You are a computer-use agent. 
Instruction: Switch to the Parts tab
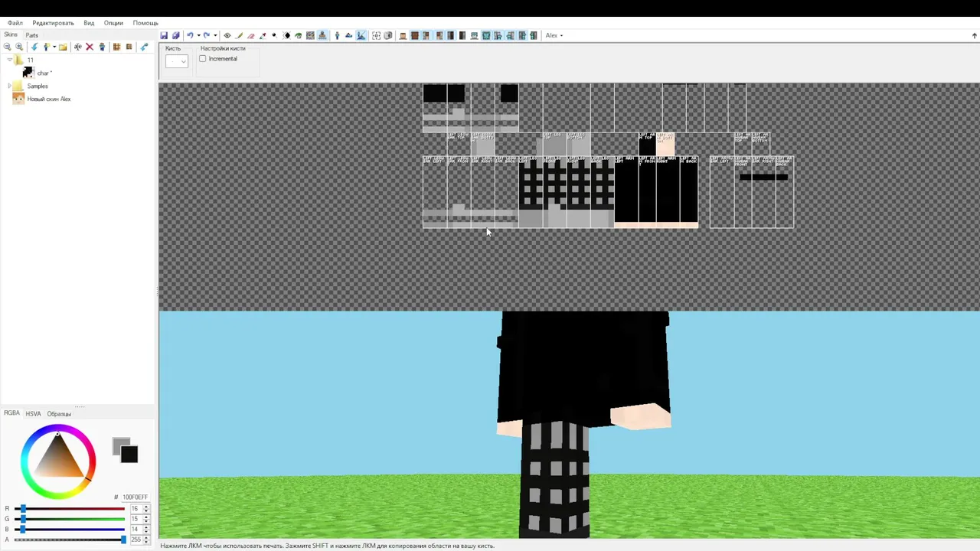click(x=31, y=35)
